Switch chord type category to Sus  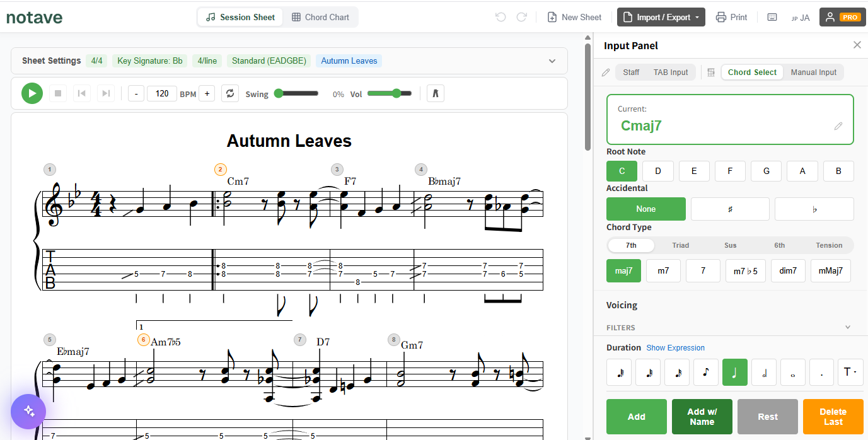pos(730,245)
